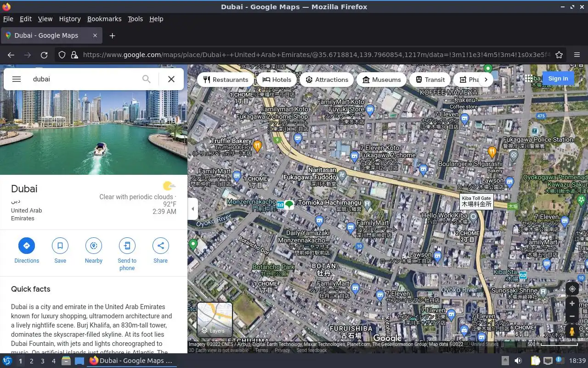Open the View menu
Image resolution: width=588 pixels, height=368 pixels.
point(45,19)
